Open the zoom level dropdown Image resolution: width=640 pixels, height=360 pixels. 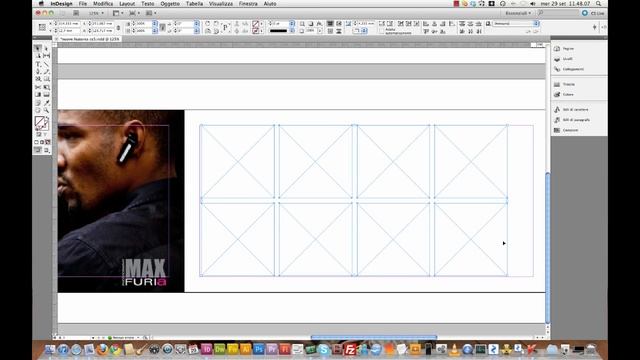(x=96, y=13)
